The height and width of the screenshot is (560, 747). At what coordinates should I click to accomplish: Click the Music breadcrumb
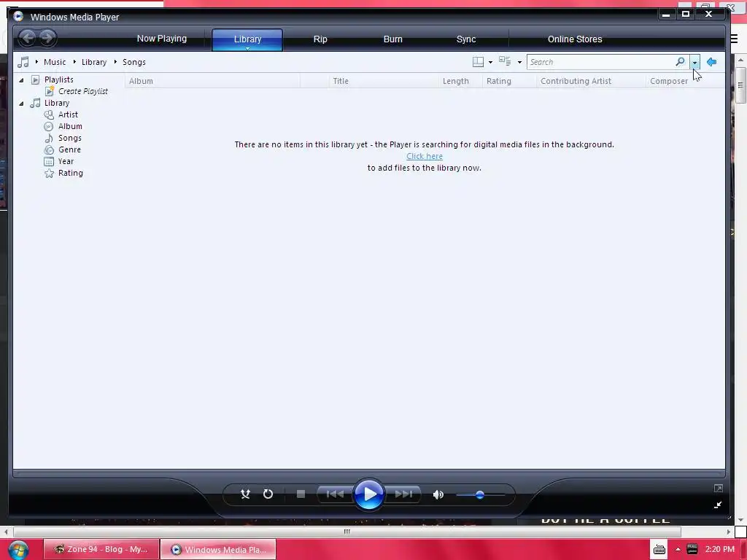pos(55,62)
